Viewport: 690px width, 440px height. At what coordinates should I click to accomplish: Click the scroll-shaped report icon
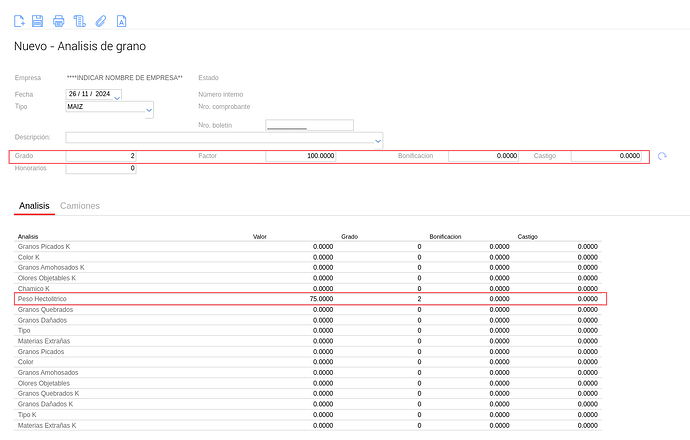(79, 20)
